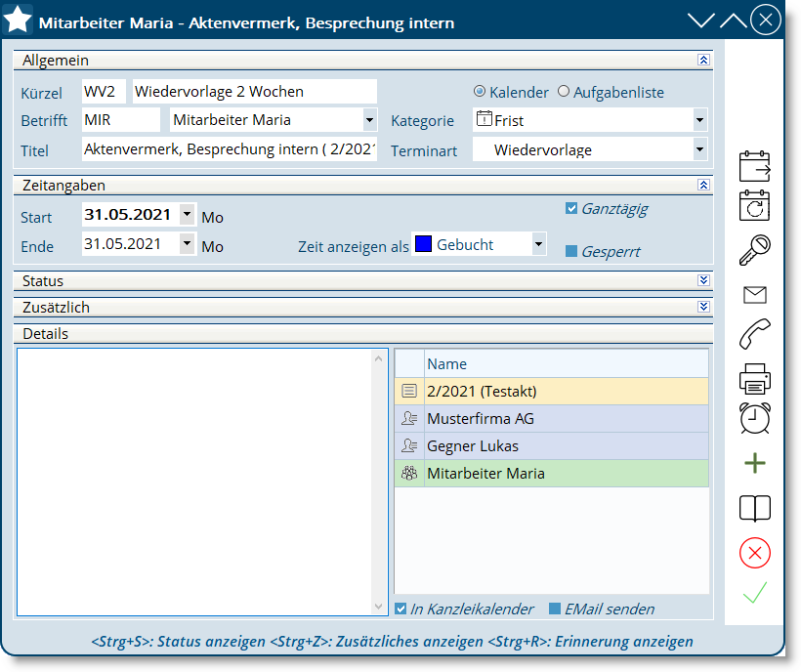Viewport: 801px width, 672px height.
Task: Click the blue Gebucht color swatch
Action: 423,244
